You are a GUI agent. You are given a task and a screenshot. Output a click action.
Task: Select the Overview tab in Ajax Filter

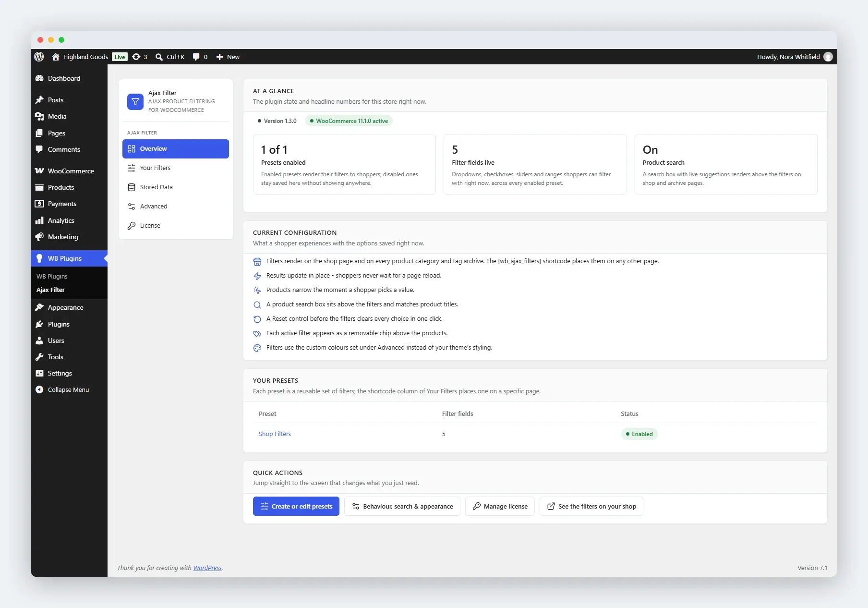pyautogui.click(x=176, y=149)
